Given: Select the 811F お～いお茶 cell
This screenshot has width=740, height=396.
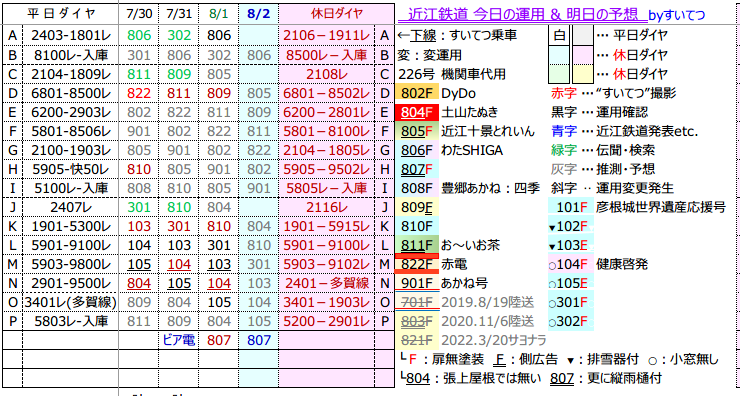Looking at the screenshot, I should click(417, 245).
